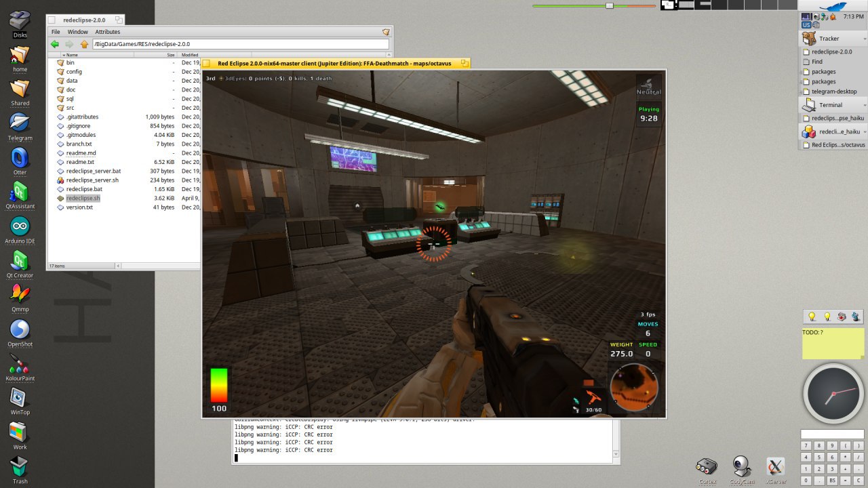868x488 pixels.
Task: Switch to Find window in Deskbar
Action: [x=833, y=62]
